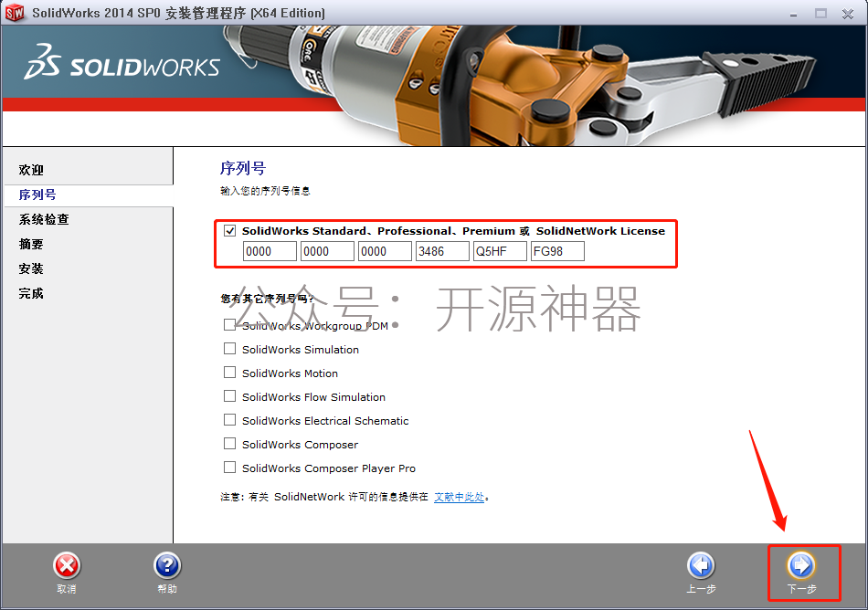Click serial field containing FG98

point(557,251)
